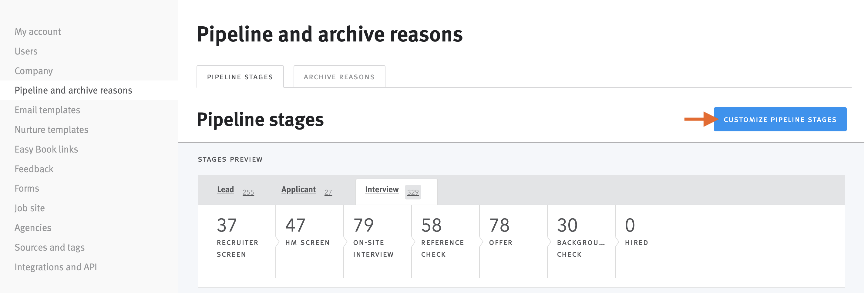
Task: Open the Forms settings page
Action: pyautogui.click(x=27, y=188)
